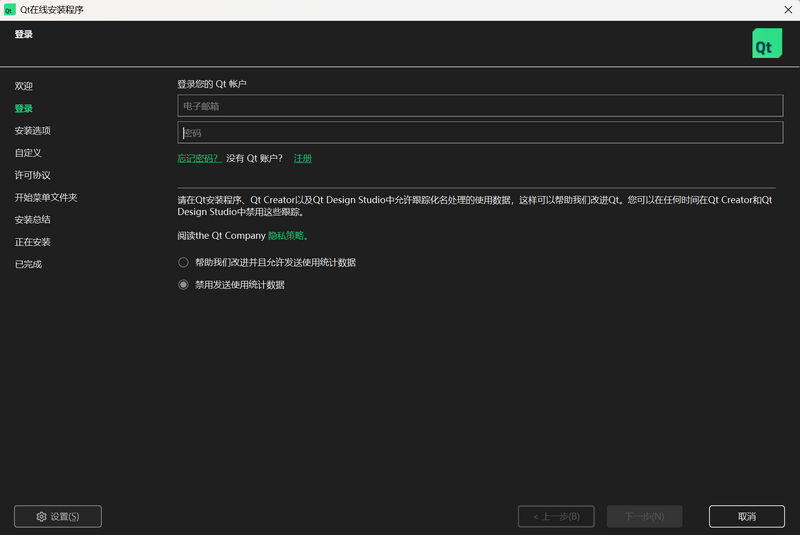Select 许可协议 step in sidebar

pos(33,175)
